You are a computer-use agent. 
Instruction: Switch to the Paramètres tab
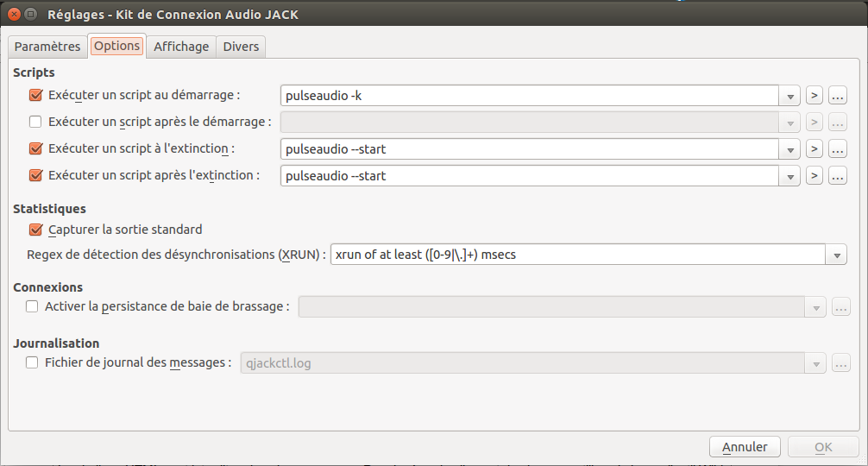click(47, 47)
